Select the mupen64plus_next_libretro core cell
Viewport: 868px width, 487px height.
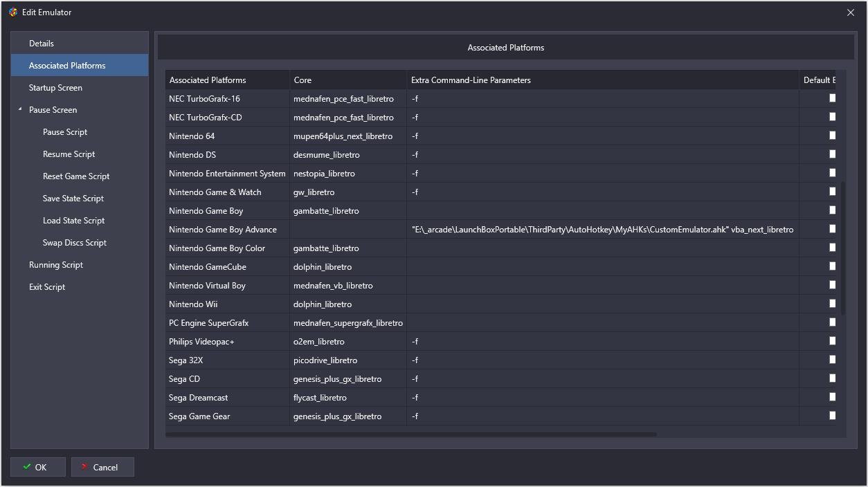[x=348, y=136]
